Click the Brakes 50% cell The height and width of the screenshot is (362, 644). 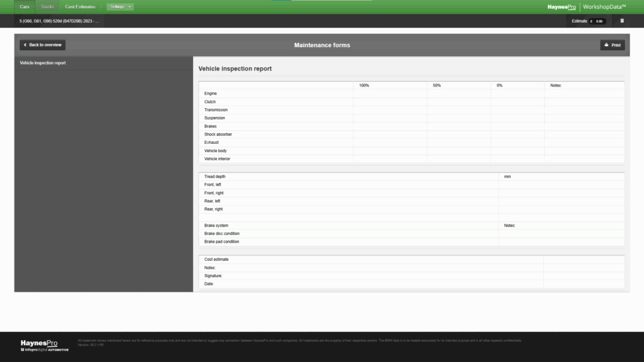[458, 126]
